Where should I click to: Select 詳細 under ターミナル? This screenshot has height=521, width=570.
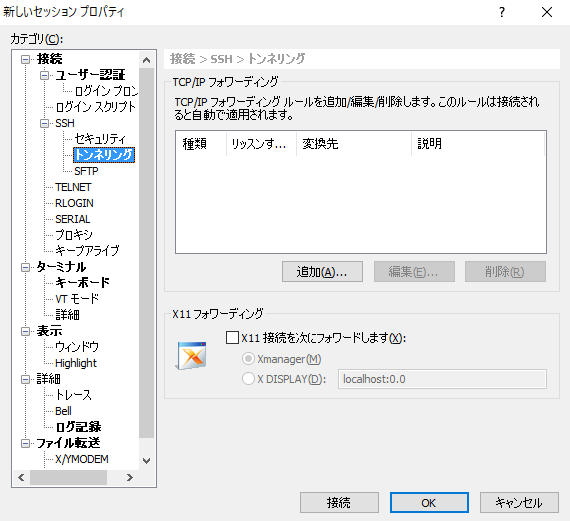[67, 315]
